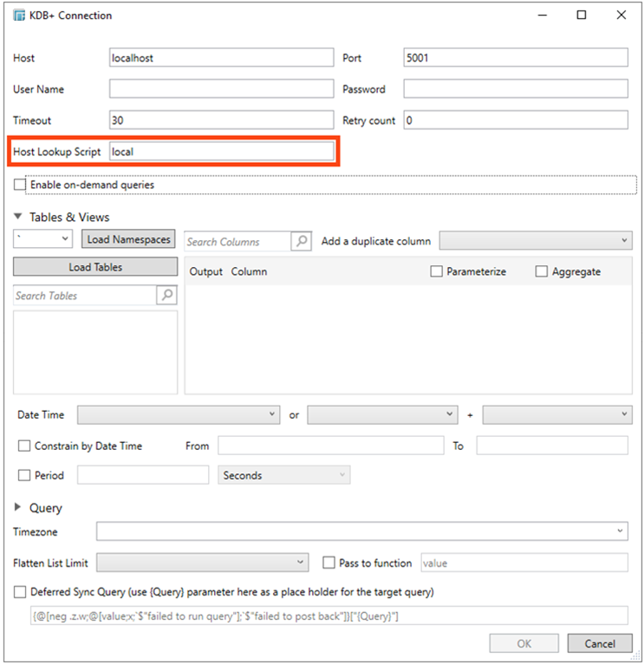Open the Timezone dropdown
644x664 pixels.
361,531
